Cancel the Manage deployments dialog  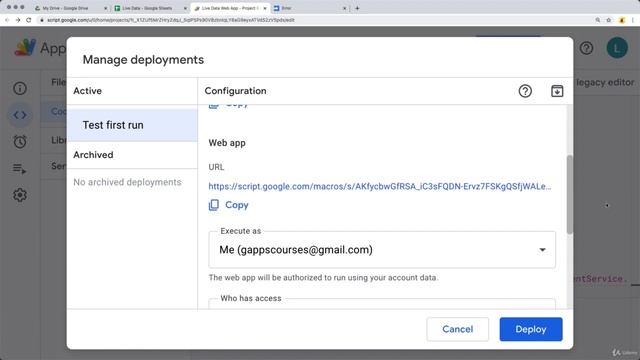click(x=458, y=329)
